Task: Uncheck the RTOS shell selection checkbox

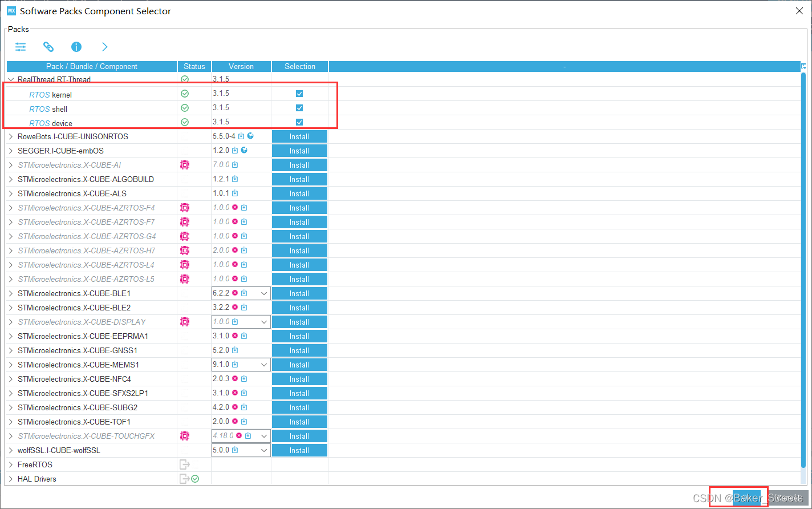Action: click(299, 108)
